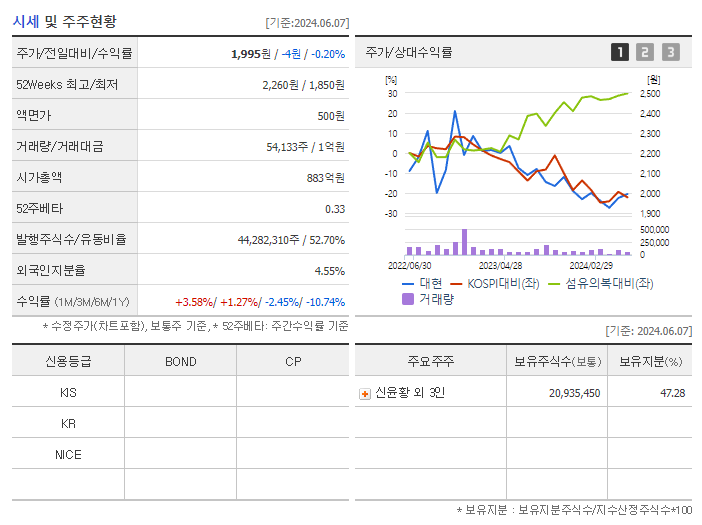Click the 거래량/거래대금 row label
The height and width of the screenshot is (525, 702).
point(60,146)
